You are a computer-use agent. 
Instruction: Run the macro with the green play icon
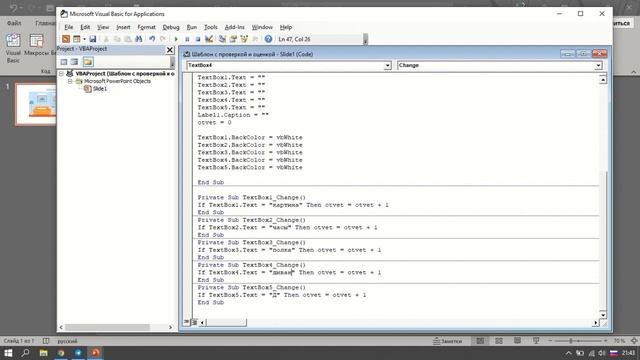pos(176,39)
